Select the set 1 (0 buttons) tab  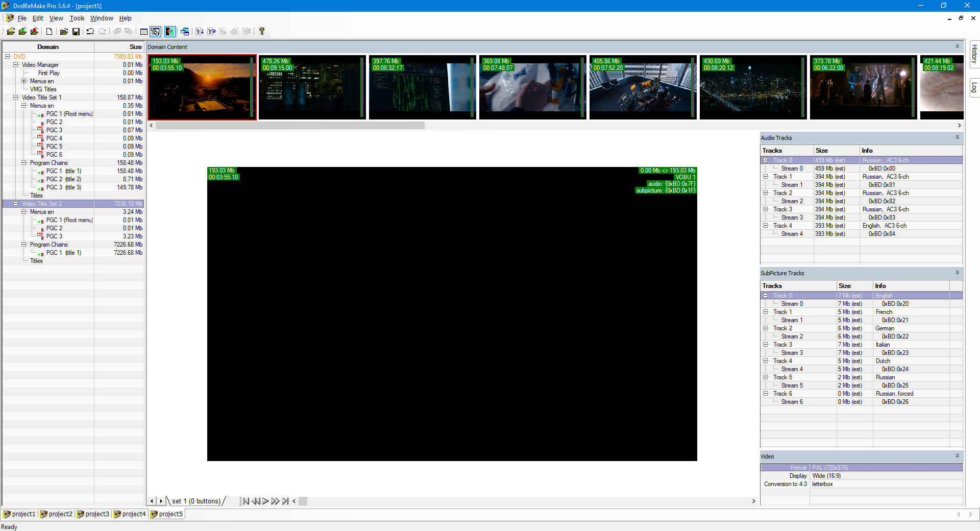(197, 501)
